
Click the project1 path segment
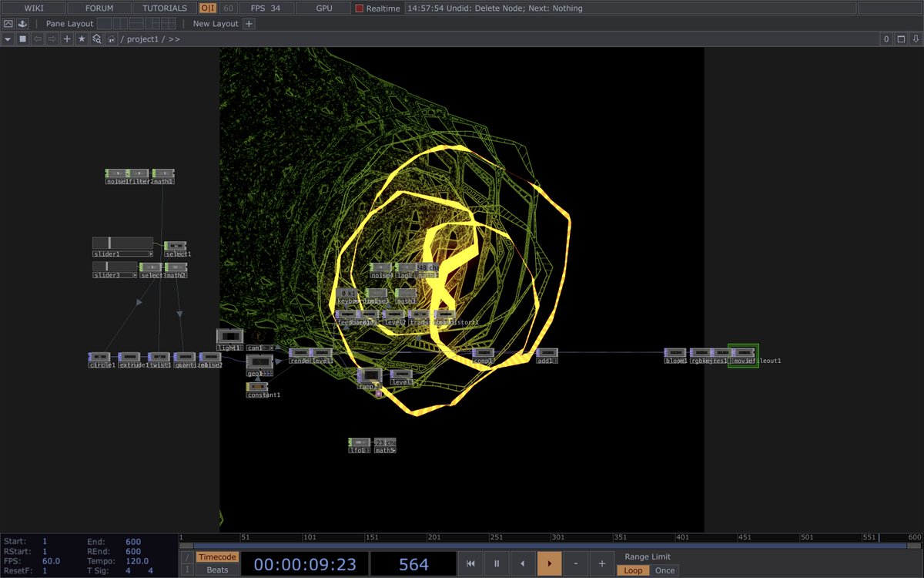pyautogui.click(x=142, y=39)
